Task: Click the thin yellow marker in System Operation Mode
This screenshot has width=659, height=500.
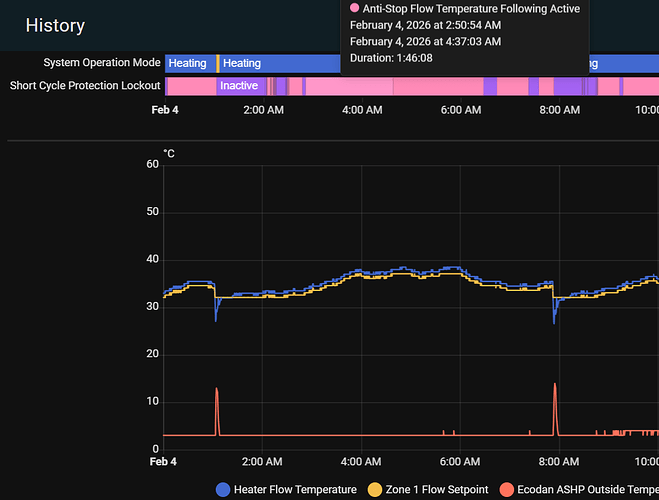Action: tap(218, 63)
